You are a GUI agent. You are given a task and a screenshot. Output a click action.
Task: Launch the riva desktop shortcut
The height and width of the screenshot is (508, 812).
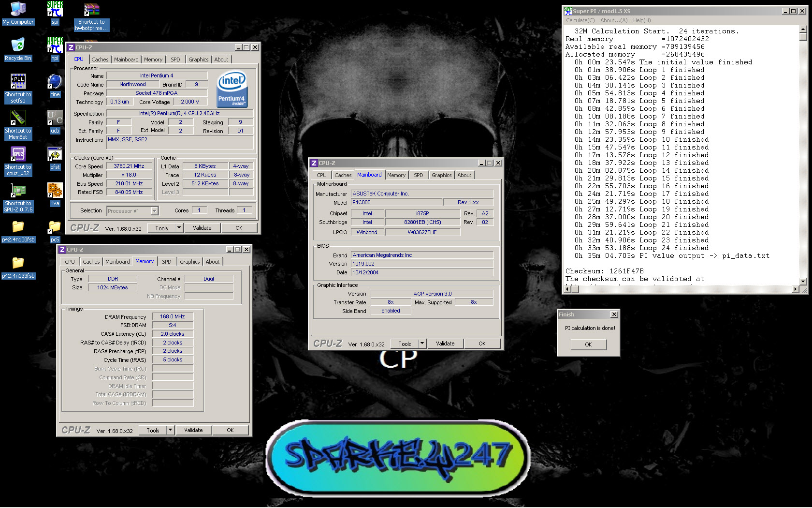coord(55,194)
